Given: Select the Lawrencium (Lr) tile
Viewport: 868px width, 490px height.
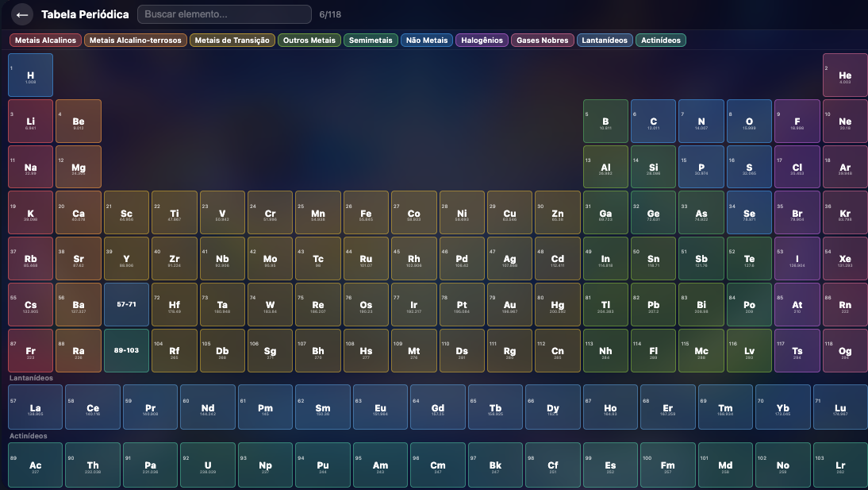Looking at the screenshot, I should 840,465.
